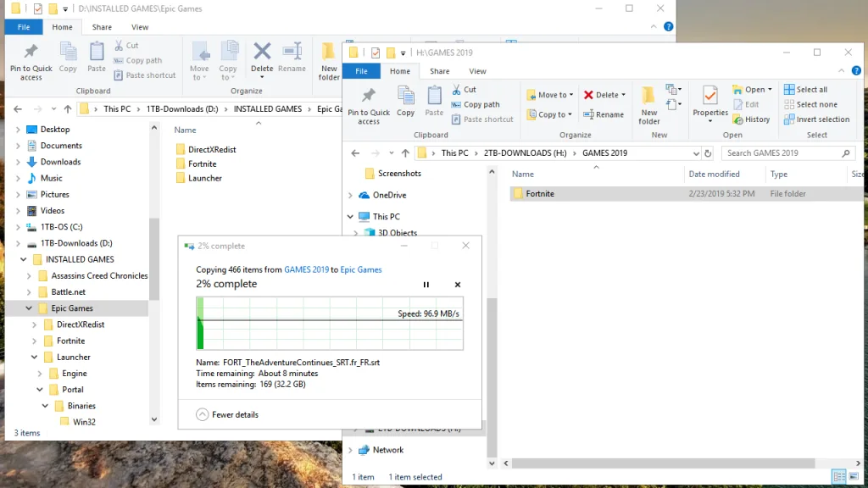Collapse This PC in GAMES 2019 navigation pane

click(350, 217)
